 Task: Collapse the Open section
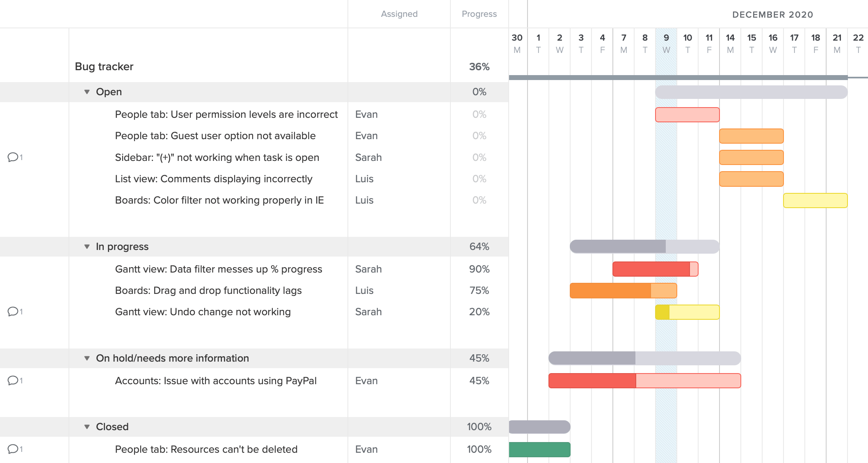87,92
